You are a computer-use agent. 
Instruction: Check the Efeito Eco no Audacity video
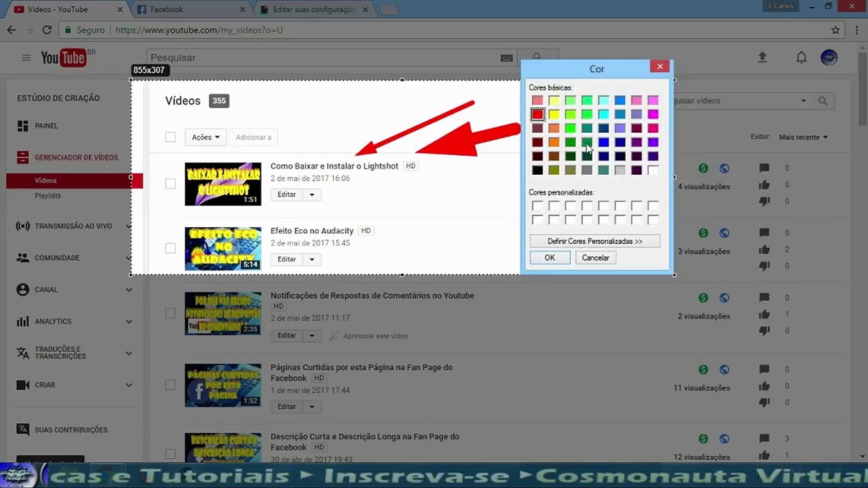point(170,248)
